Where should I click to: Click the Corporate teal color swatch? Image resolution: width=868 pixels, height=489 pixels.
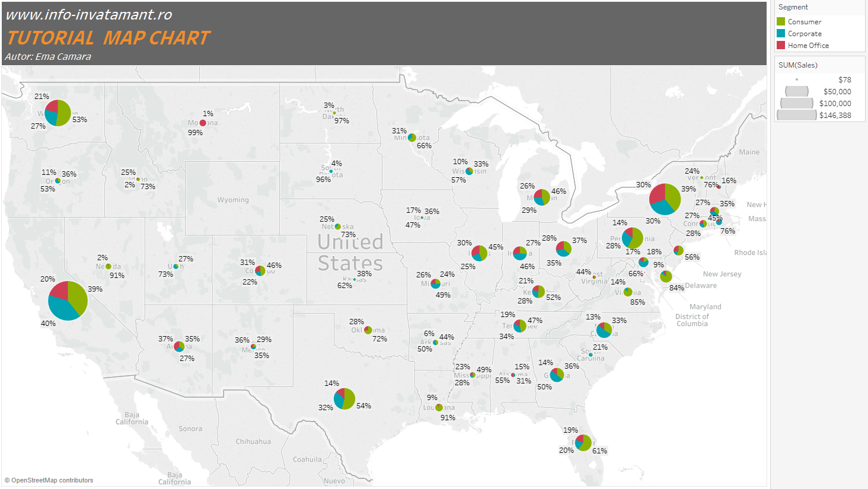[781, 33]
